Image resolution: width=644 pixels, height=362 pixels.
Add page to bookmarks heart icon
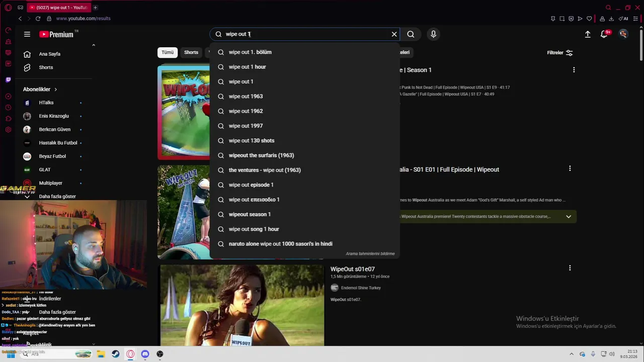[589, 19]
